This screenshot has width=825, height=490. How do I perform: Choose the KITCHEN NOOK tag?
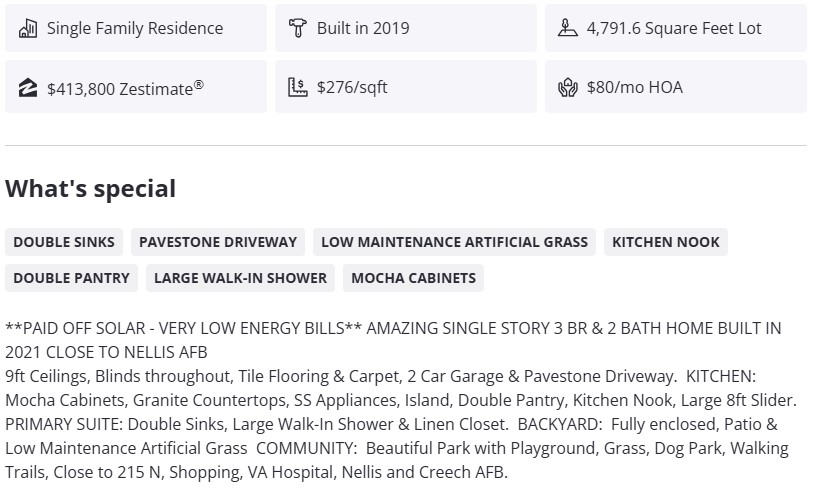pos(665,242)
